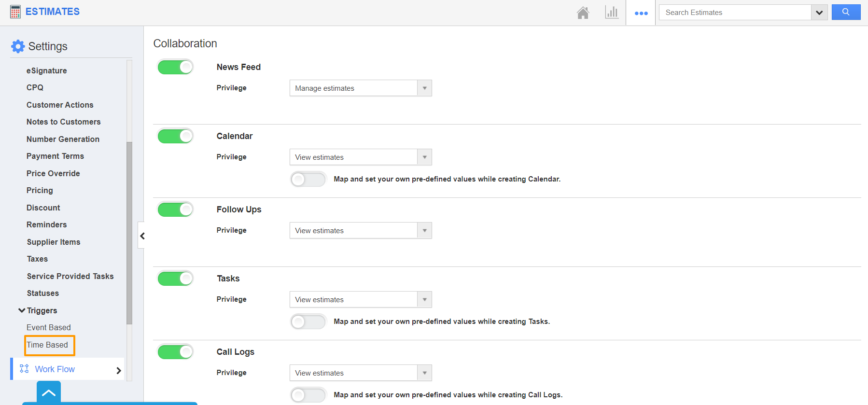This screenshot has width=868, height=405.
Task: Open the Calendar privilege dropdown
Action: (x=361, y=157)
